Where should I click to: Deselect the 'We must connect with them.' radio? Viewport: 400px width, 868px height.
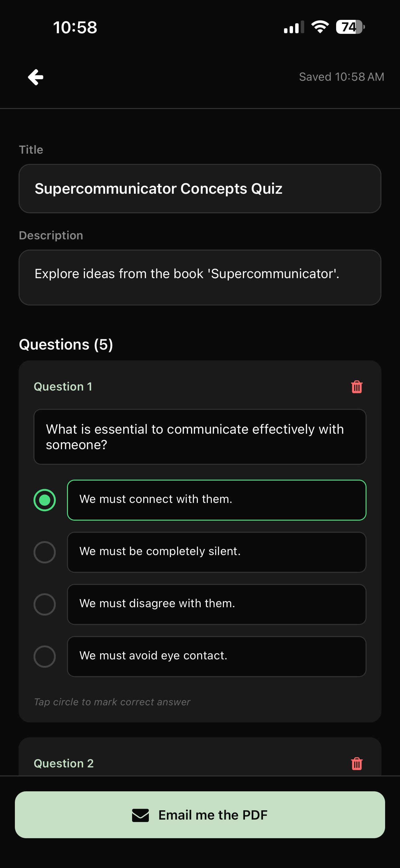tap(45, 500)
